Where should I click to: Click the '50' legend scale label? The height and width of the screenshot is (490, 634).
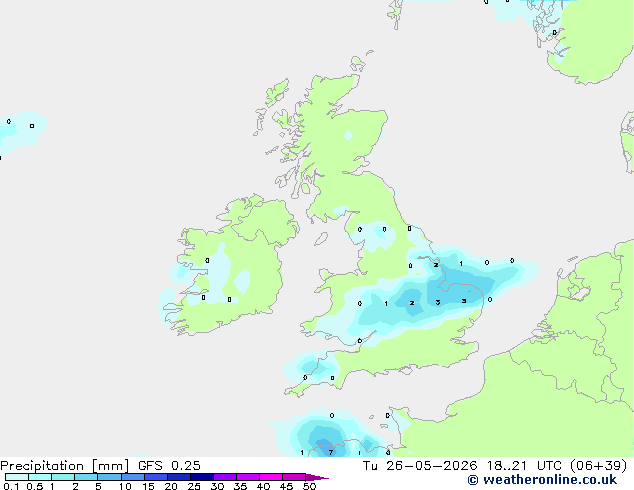coord(309,486)
